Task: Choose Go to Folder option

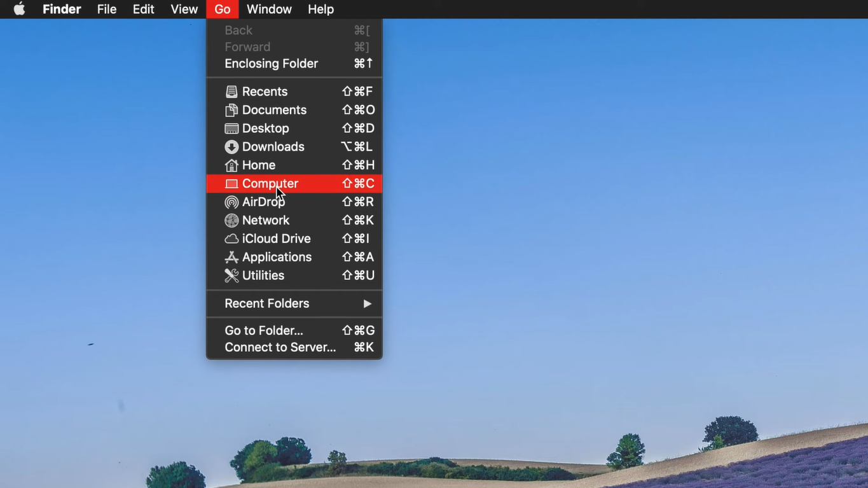Action: [263, 330]
